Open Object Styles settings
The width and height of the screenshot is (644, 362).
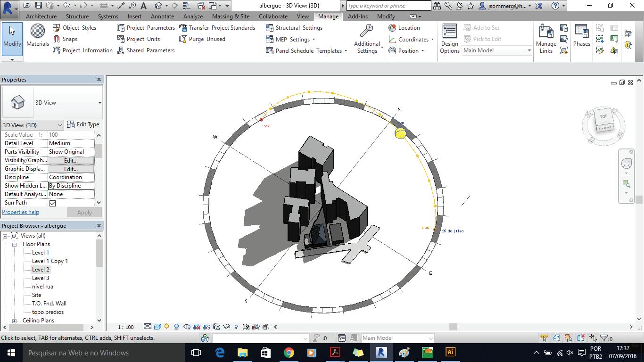point(74,28)
